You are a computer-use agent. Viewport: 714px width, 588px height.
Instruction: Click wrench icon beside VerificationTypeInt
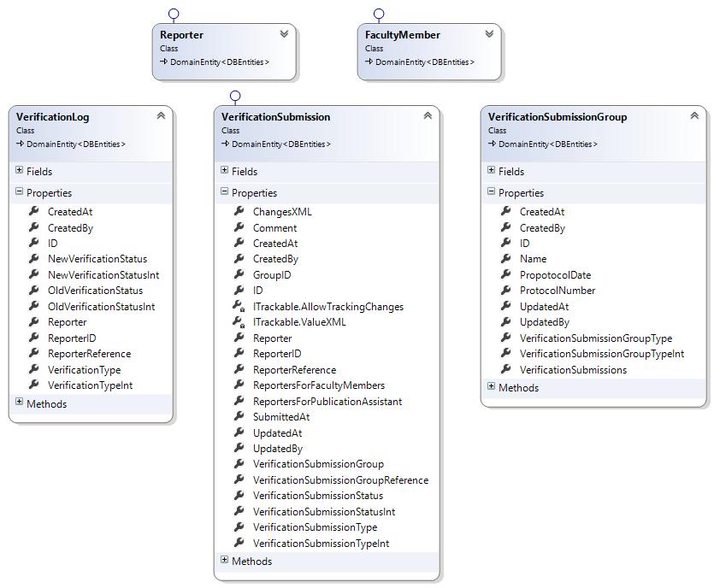[x=34, y=385]
